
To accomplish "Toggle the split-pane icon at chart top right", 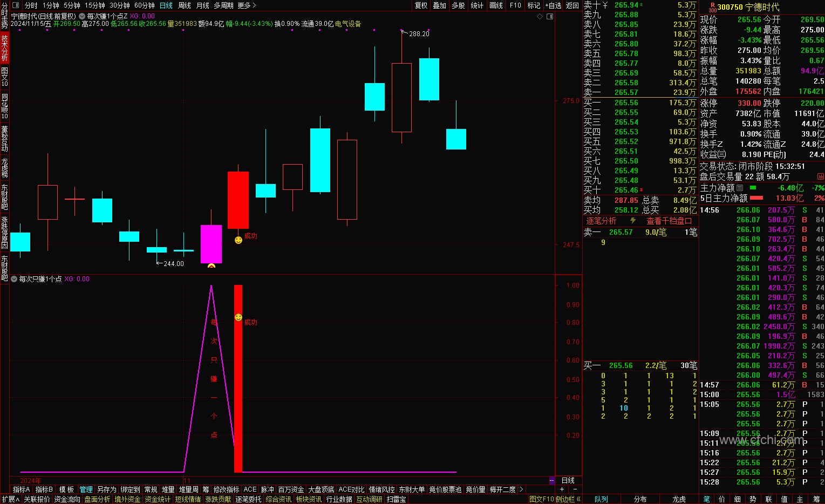I will [x=550, y=17].
